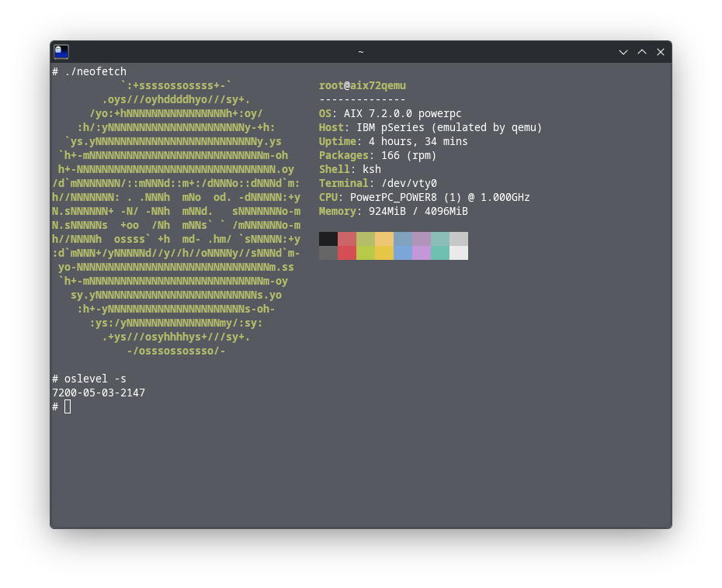Image resolution: width=722 pixels, height=588 pixels.
Task: Click the lilac swatch in bottom row
Action: tap(422, 253)
